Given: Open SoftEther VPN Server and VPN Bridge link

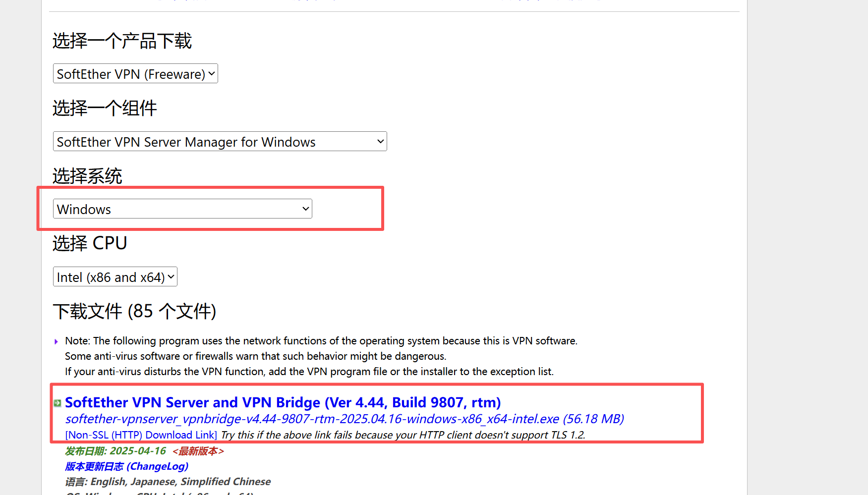Looking at the screenshot, I should point(283,402).
